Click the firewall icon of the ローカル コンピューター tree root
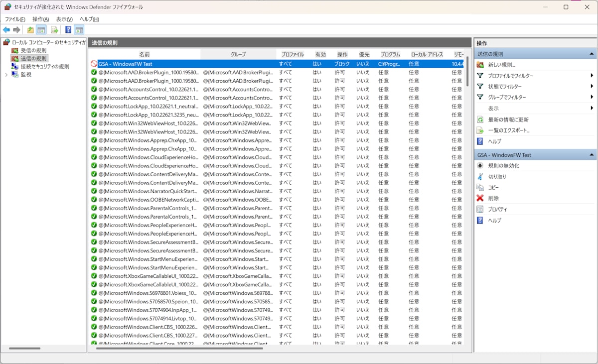 point(7,42)
